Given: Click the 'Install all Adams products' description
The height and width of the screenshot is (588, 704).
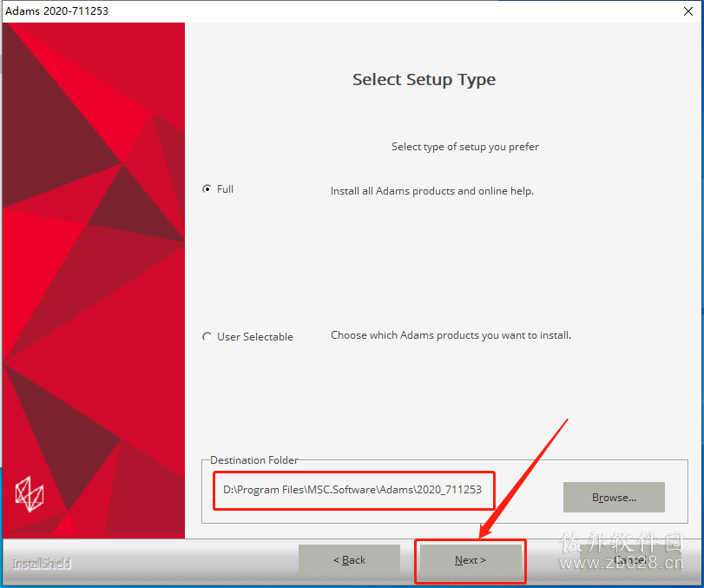Looking at the screenshot, I should pos(432,191).
